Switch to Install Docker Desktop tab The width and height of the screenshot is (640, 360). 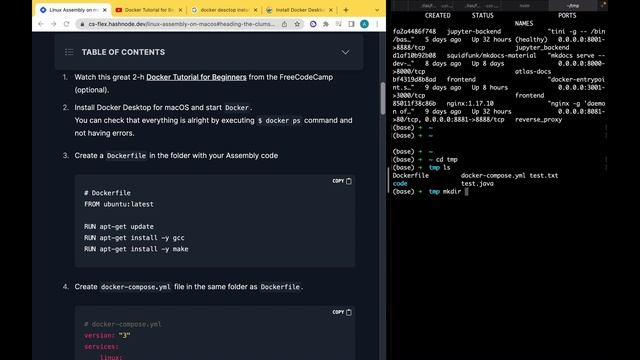[x=300, y=10]
